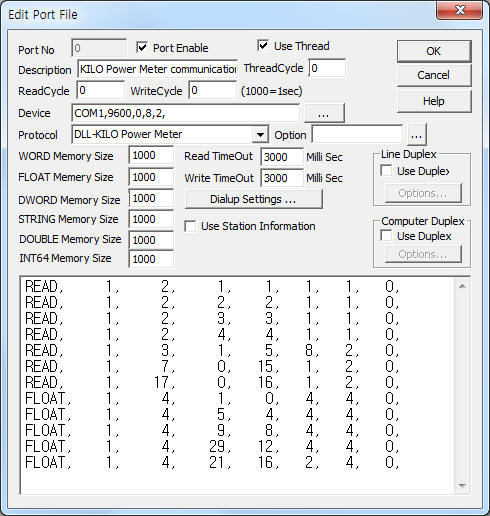This screenshot has width=490, height=516.
Task: Click the scroll down arrow of the script list
Action: pos(462,485)
